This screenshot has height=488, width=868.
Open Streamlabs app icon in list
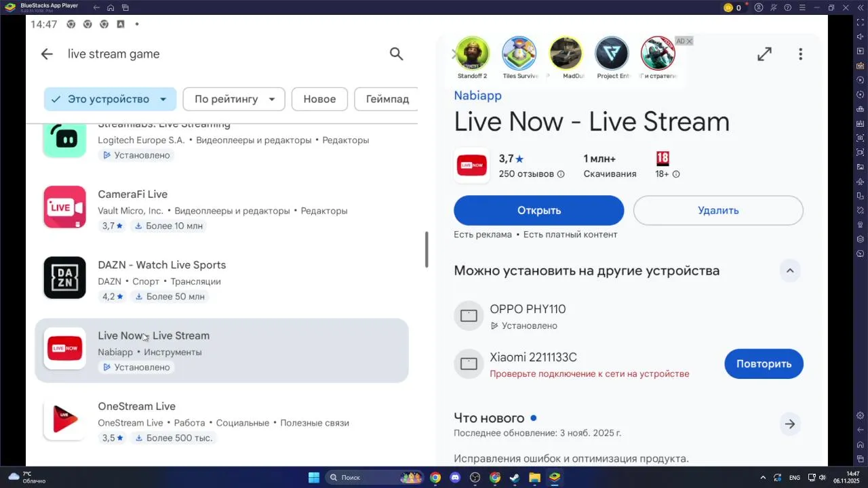point(65,141)
